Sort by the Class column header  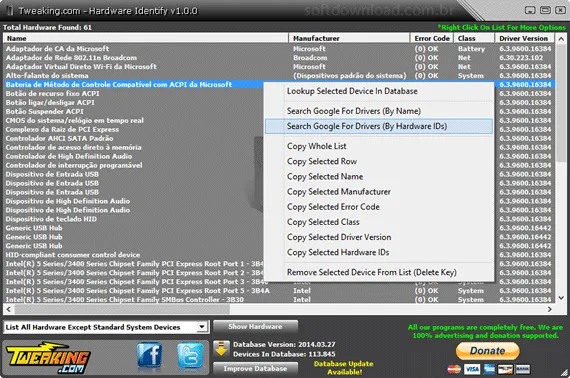point(474,38)
